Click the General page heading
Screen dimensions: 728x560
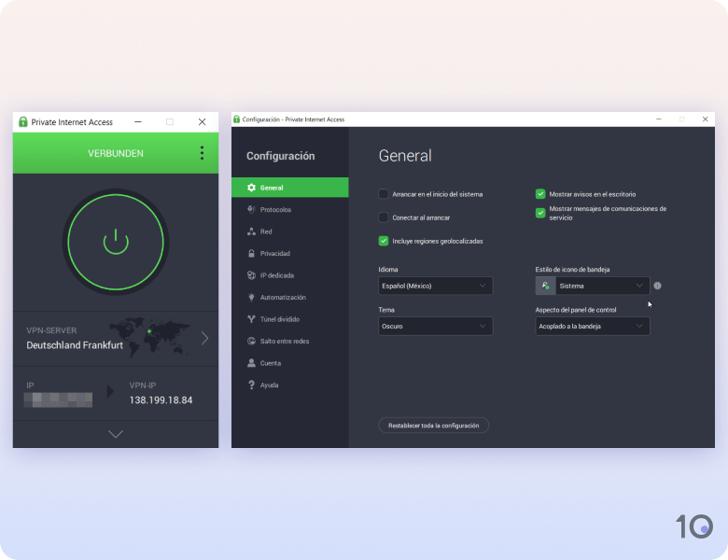click(x=405, y=156)
